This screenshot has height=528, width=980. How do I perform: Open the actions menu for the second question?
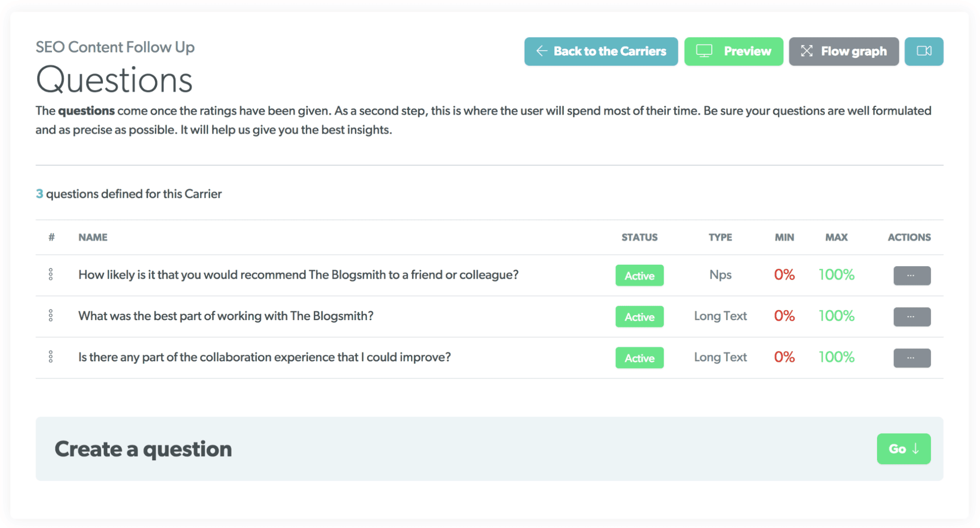click(x=912, y=317)
